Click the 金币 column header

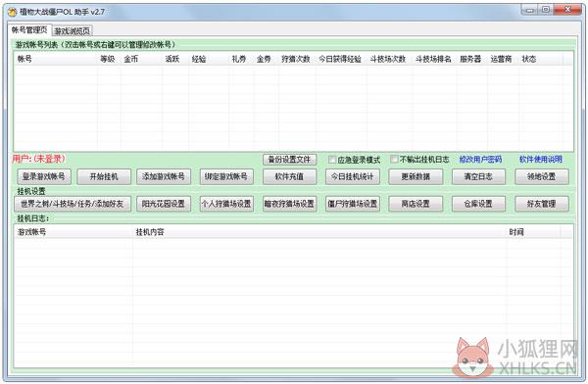142,59
